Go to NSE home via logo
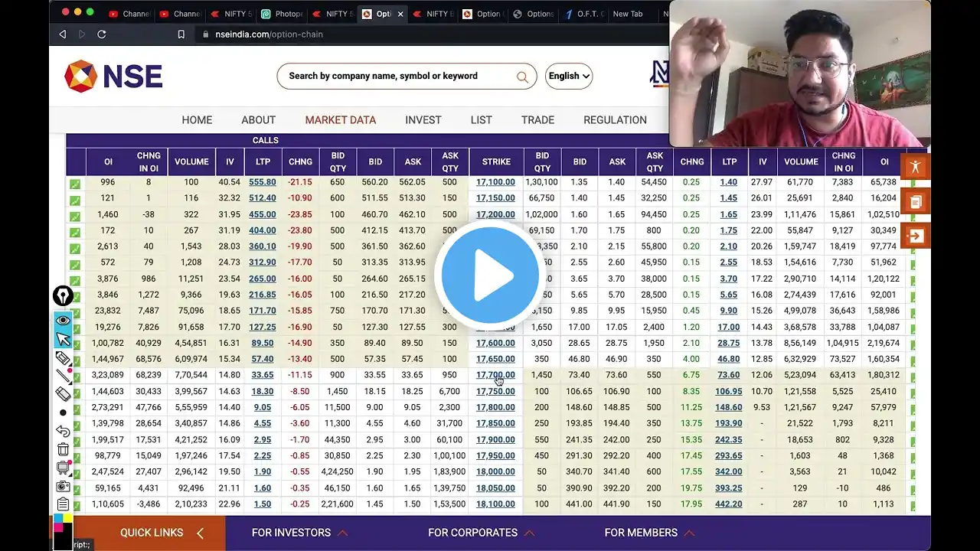 (113, 76)
